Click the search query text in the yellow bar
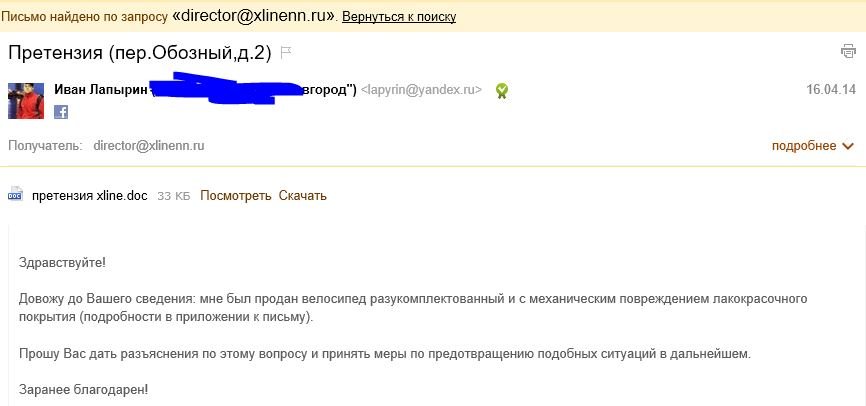Screen dimensions: 866x406 [x=255, y=16]
